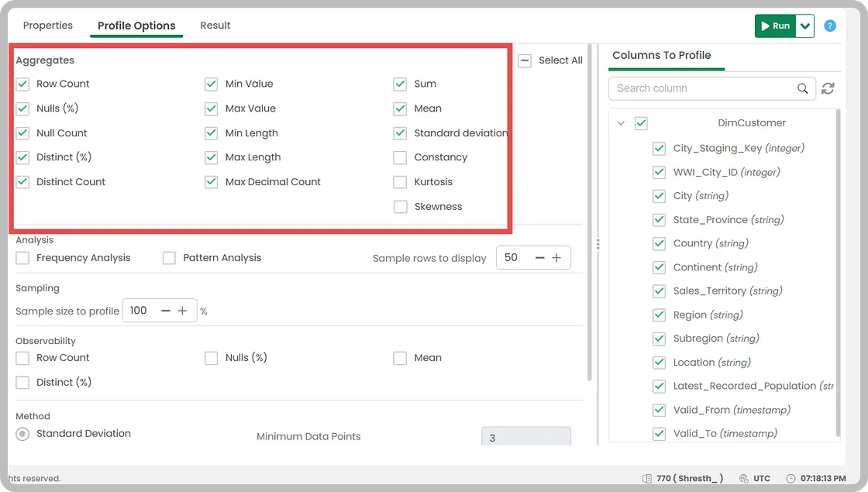Decrease the sample rows to display value

click(539, 257)
